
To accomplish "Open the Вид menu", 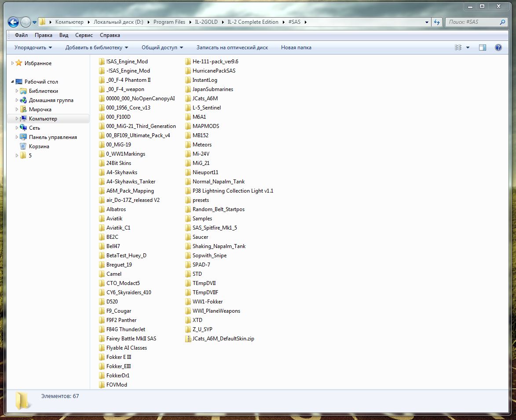I will click(x=64, y=35).
